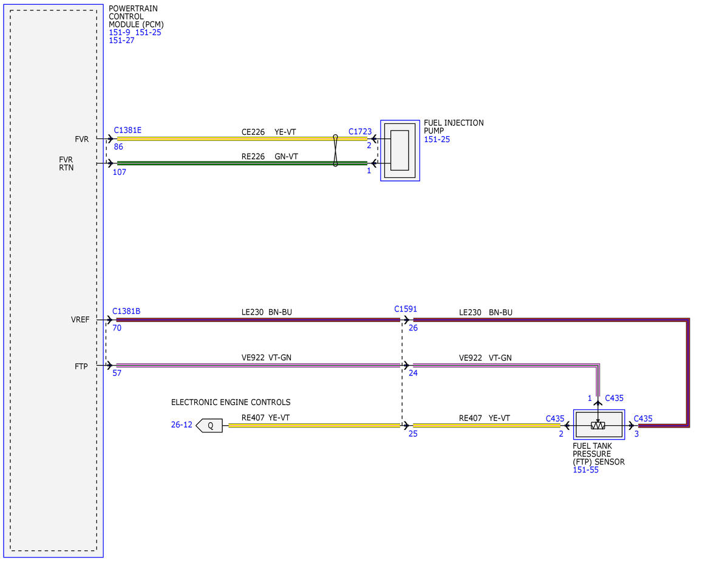This screenshot has width=728, height=563.
Task: Select C435 connector label at pin 3
Action: click(643, 419)
